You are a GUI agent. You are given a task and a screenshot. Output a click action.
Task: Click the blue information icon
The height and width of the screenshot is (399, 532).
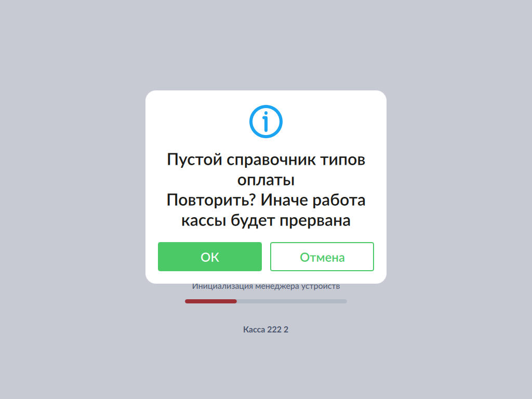tap(265, 122)
